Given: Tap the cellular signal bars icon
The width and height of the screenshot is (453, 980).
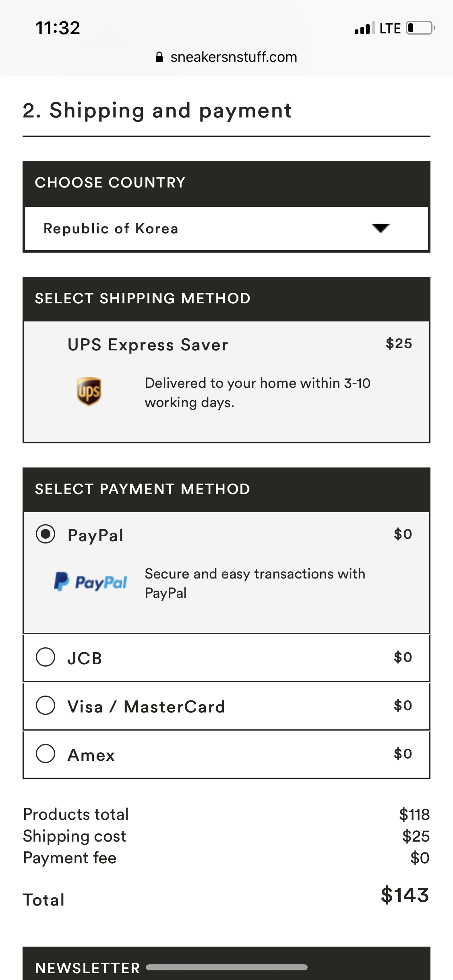Looking at the screenshot, I should tap(364, 29).
